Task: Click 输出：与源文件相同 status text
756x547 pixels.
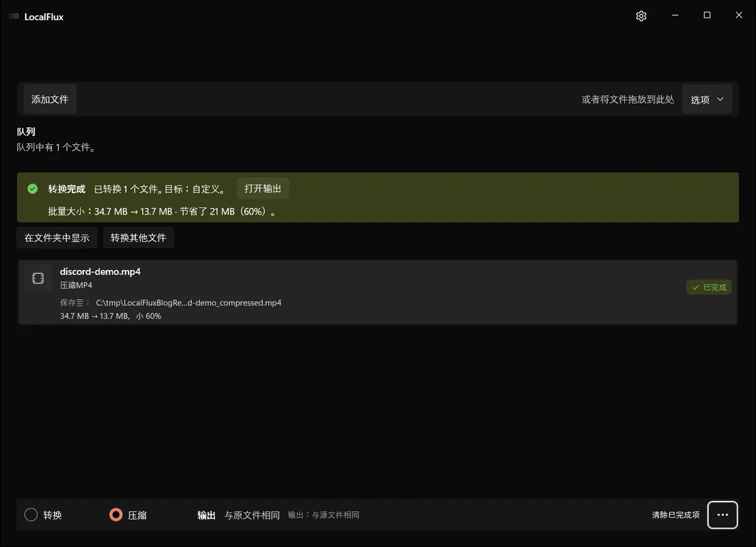Action: 324,515
